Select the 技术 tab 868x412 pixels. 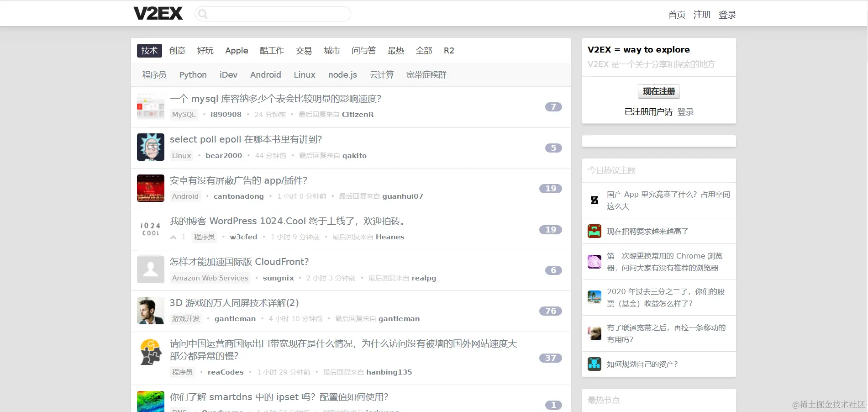(149, 51)
